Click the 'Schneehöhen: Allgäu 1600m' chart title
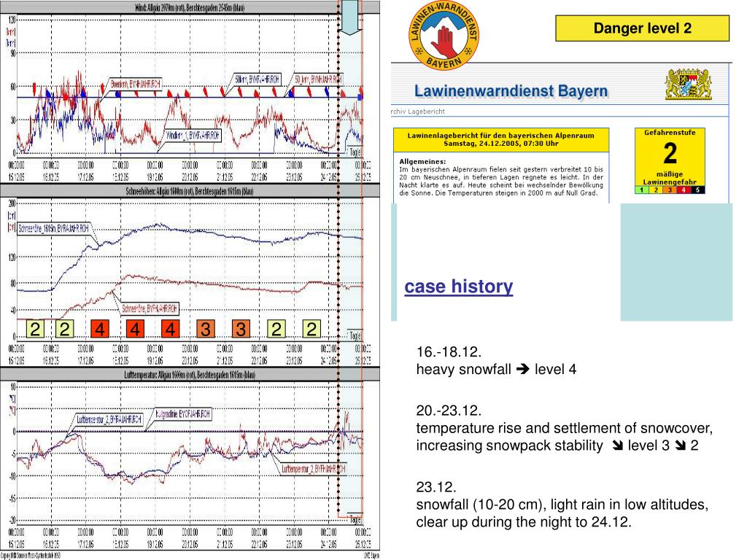The image size is (747, 560). click(x=190, y=192)
